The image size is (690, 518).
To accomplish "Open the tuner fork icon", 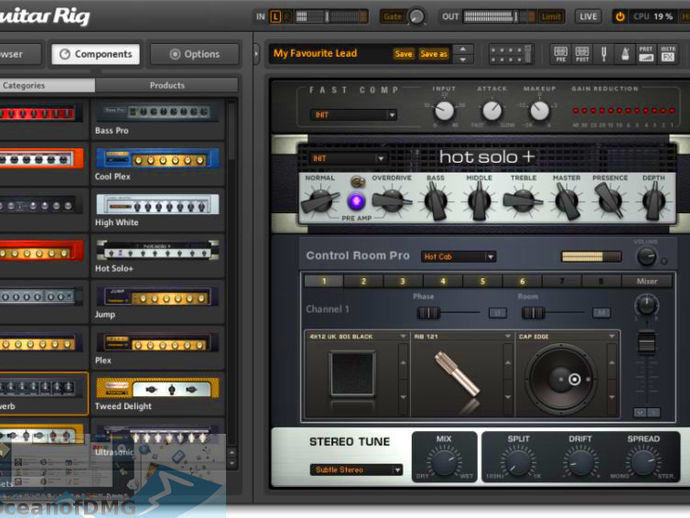I will click(603, 54).
